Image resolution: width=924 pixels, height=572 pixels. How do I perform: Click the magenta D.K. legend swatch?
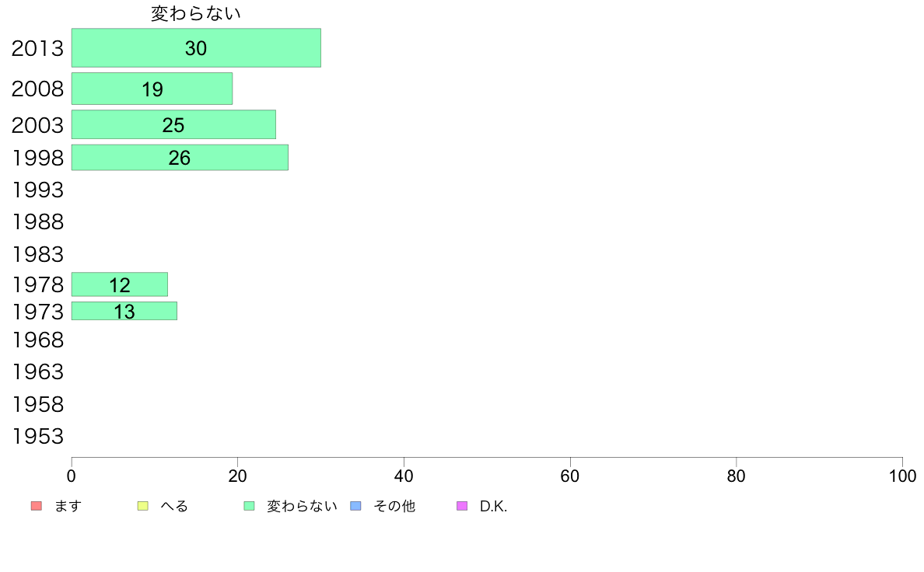(462, 506)
